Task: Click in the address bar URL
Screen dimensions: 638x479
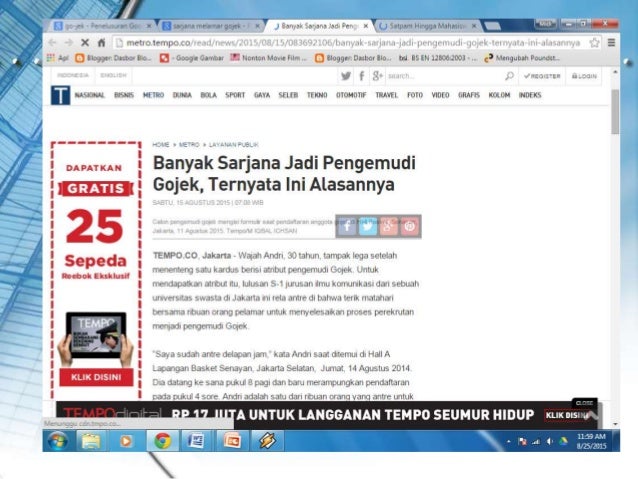Action: click(352, 42)
